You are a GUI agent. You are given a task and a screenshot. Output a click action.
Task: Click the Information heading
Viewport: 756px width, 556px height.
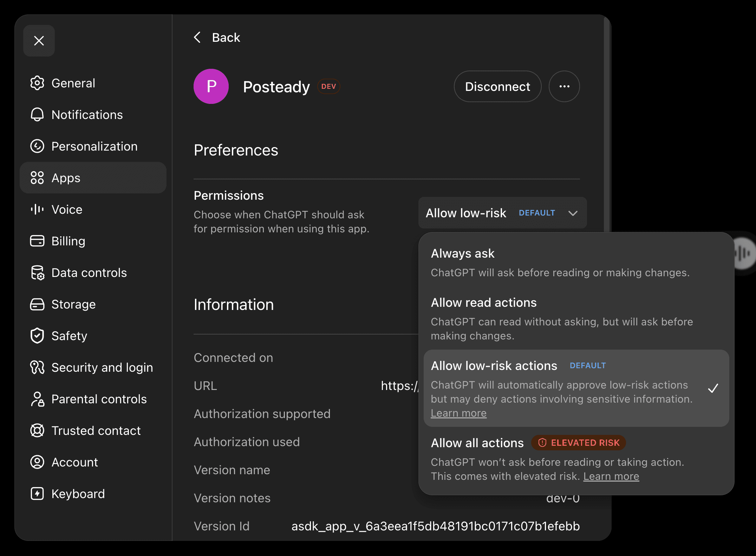point(234,305)
